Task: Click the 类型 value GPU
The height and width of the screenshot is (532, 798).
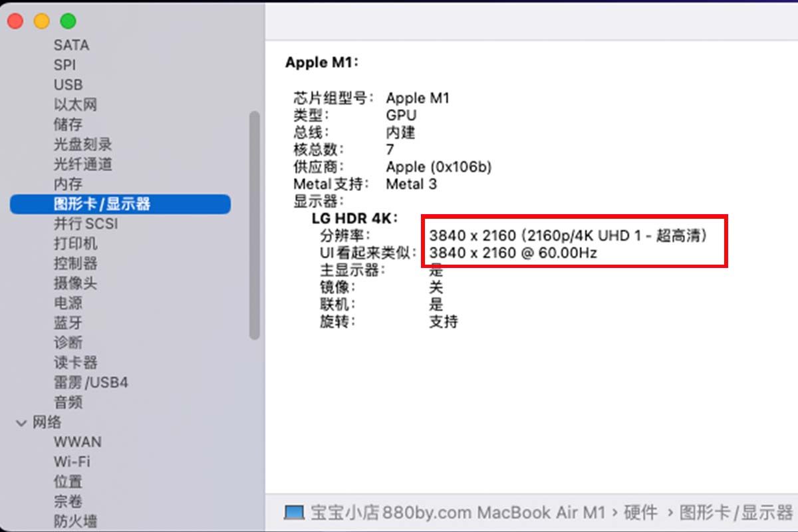Action: [401, 115]
